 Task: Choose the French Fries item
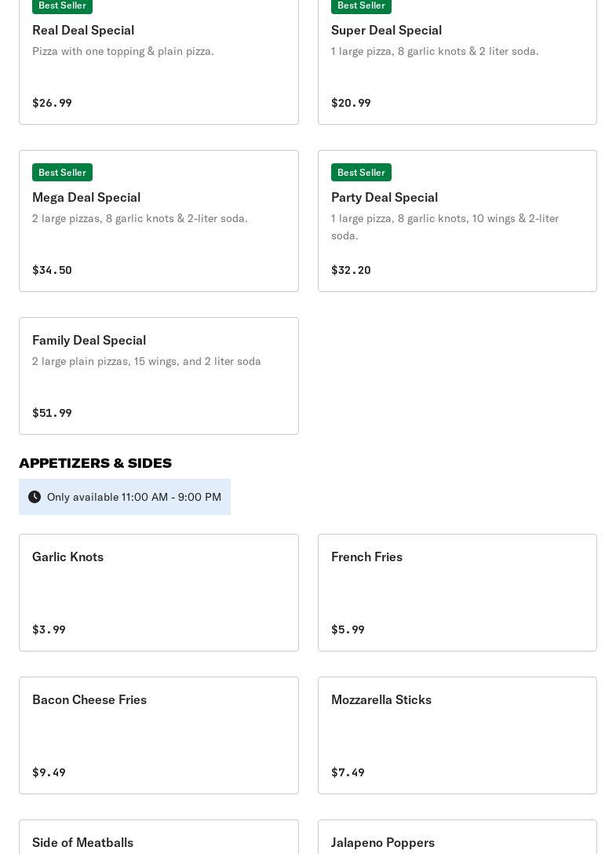(457, 593)
